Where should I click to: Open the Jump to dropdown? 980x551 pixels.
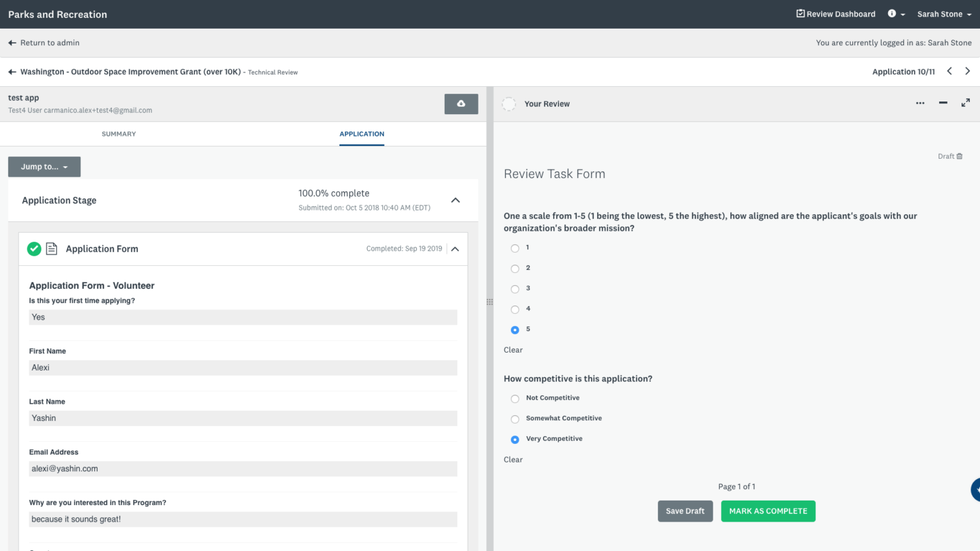coord(44,166)
